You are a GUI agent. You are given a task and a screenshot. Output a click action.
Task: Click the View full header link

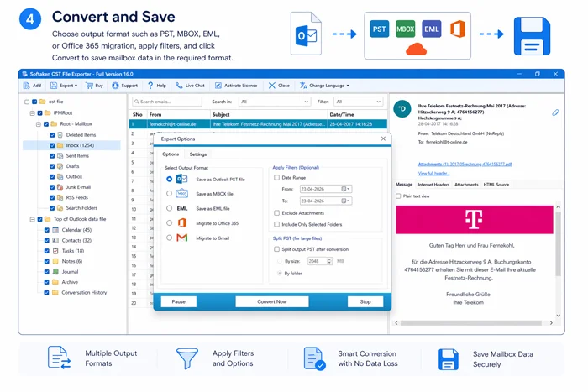(433, 174)
